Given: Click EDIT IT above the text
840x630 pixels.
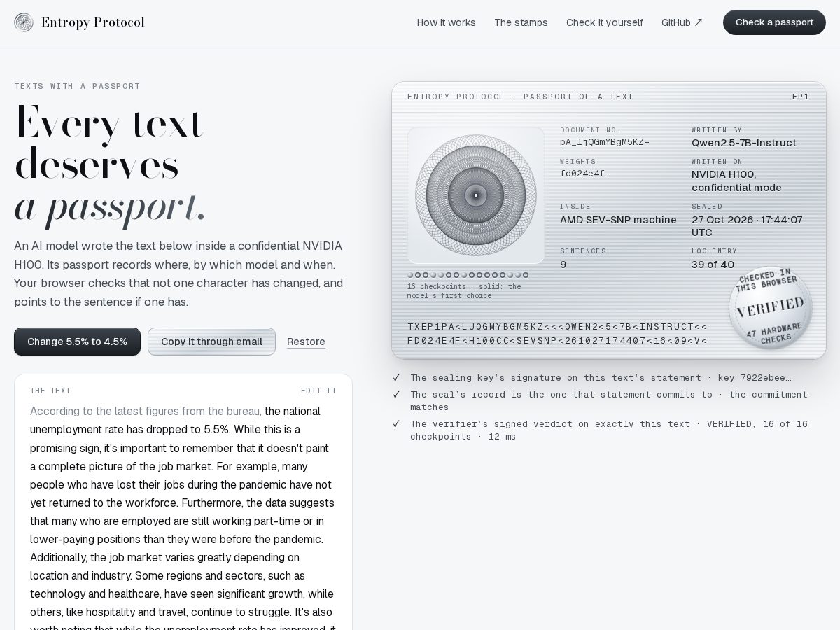Looking at the screenshot, I should click(318, 391).
